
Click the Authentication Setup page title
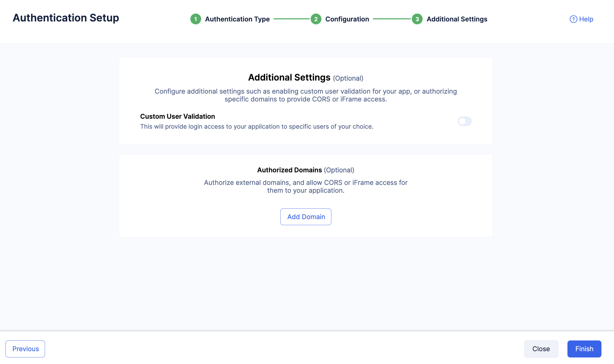point(66,18)
